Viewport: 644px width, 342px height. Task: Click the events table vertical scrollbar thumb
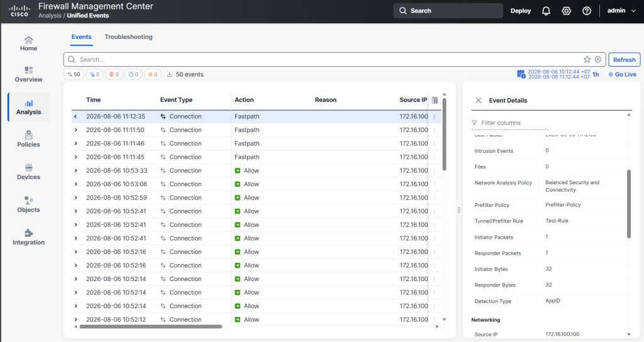444,135
